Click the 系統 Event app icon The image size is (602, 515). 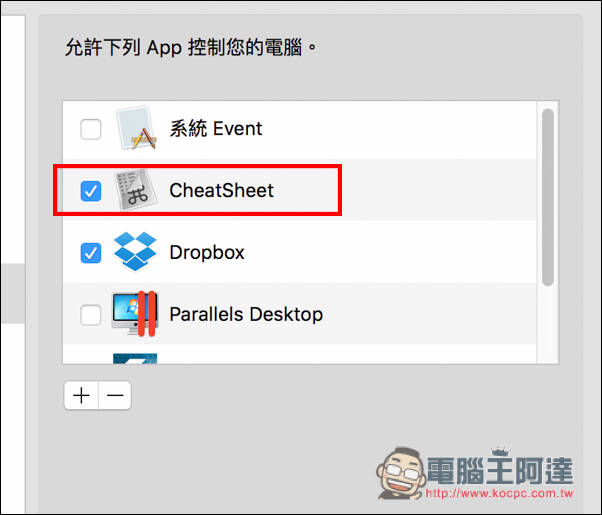coord(136,128)
